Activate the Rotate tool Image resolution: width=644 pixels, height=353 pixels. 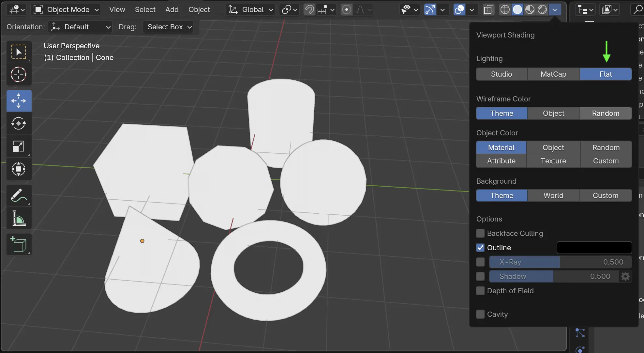19,124
